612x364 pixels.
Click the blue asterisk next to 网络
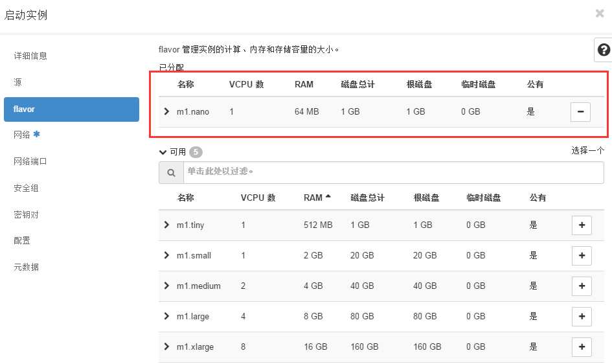pos(37,134)
